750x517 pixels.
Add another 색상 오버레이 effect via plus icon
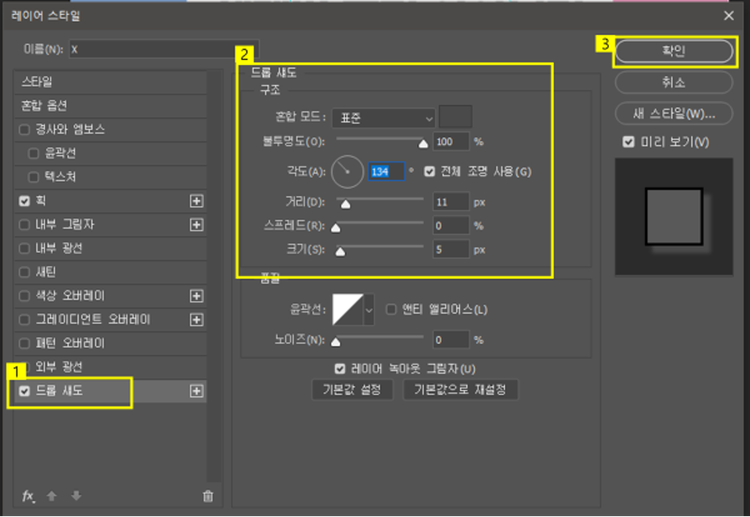pyautogui.click(x=196, y=296)
